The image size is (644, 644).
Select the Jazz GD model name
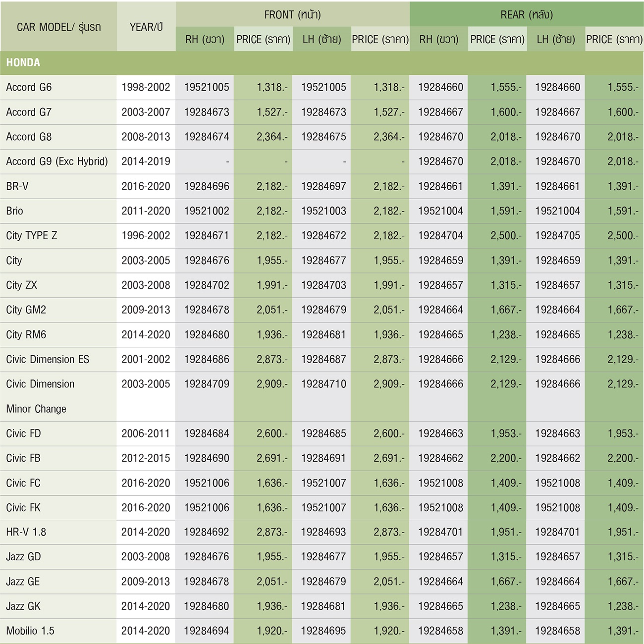(24, 557)
